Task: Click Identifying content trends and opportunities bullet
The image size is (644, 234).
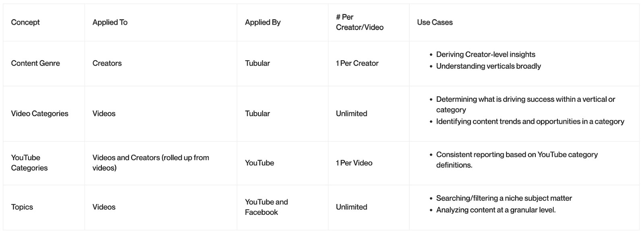Action: [x=530, y=121]
